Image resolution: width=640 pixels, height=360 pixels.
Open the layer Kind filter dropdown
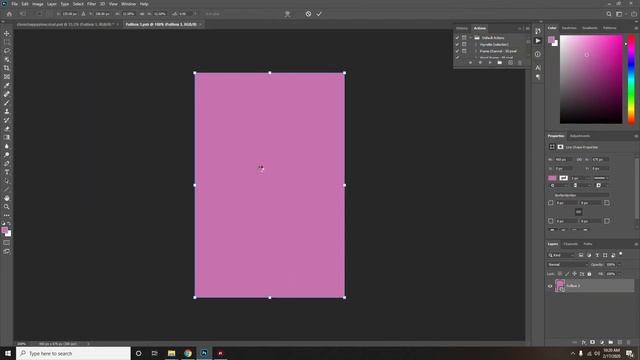561,255
